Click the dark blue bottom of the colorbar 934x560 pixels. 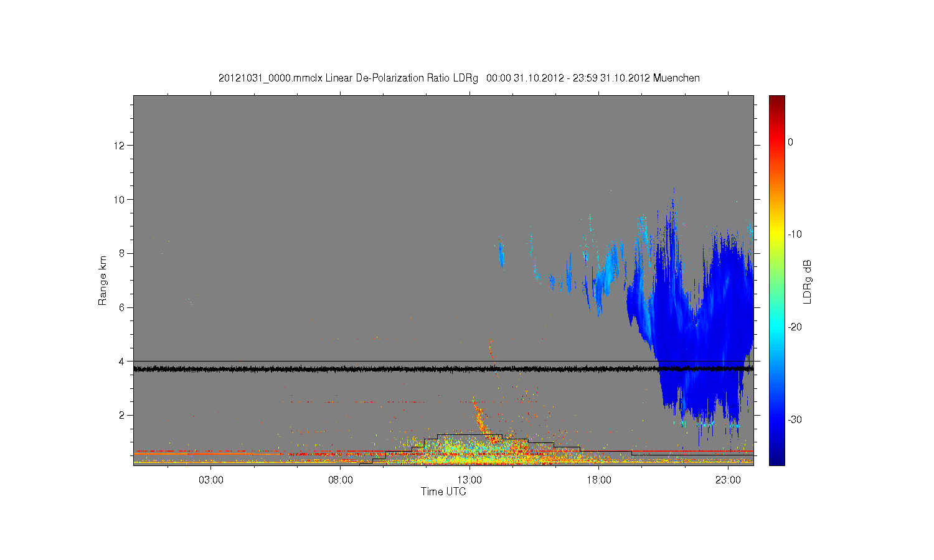776,460
